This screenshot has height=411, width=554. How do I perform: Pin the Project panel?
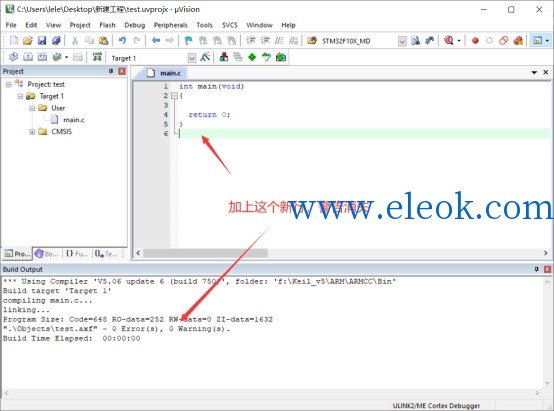click(111, 71)
